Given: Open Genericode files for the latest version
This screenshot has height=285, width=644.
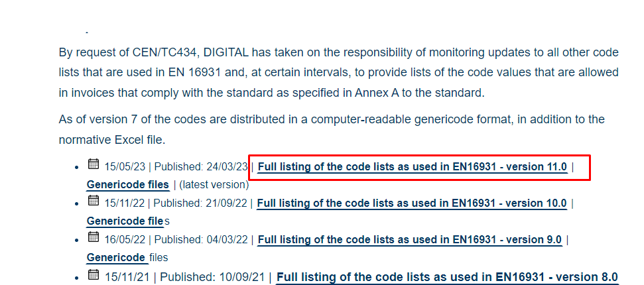Looking at the screenshot, I should coord(128,184).
